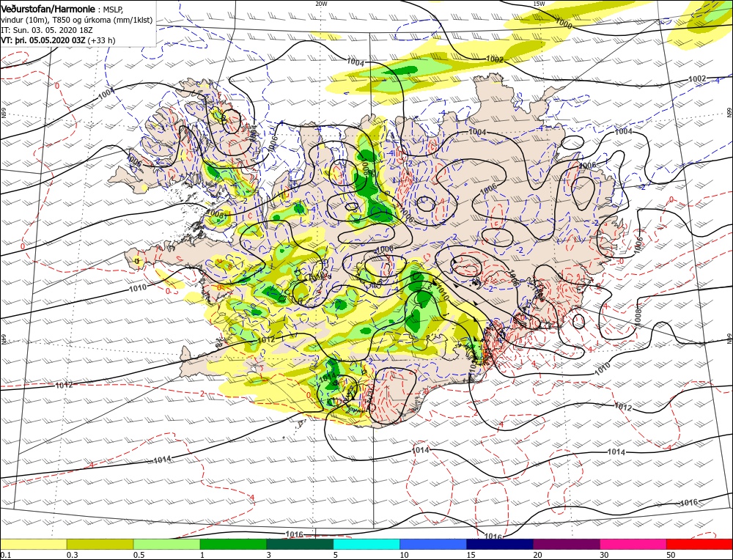The image size is (733, 560).
Task: Click the "20" legend value
Action: pos(537,555)
